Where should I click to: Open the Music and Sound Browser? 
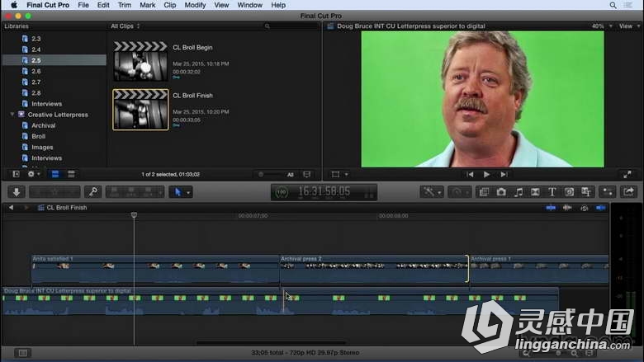click(519, 192)
